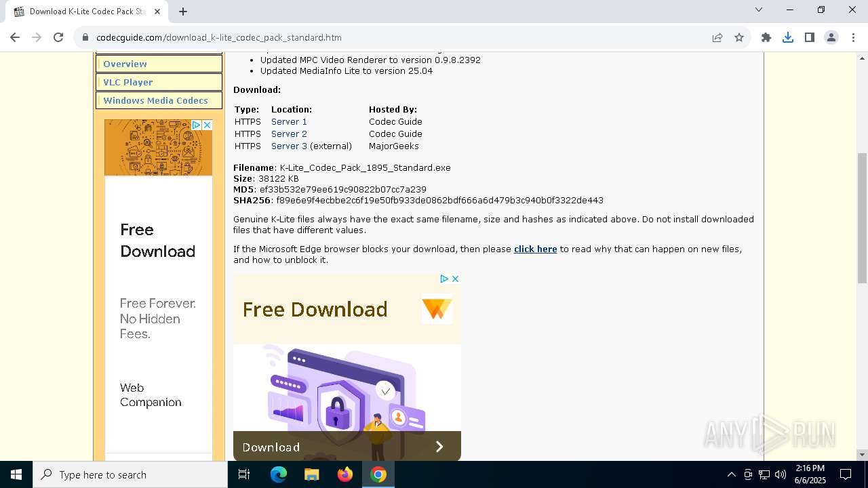Open the Windows Start menu
This screenshot has height=488, width=868.
(16, 474)
